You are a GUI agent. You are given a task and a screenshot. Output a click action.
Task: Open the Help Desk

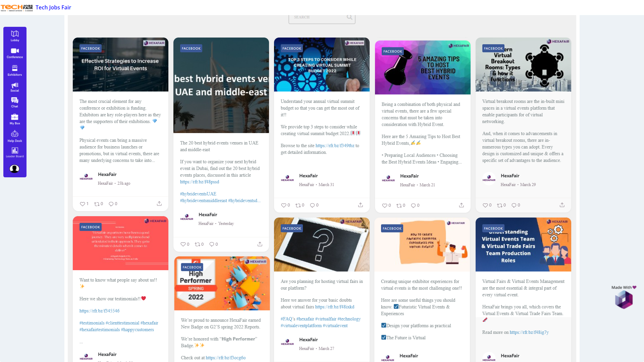click(15, 136)
